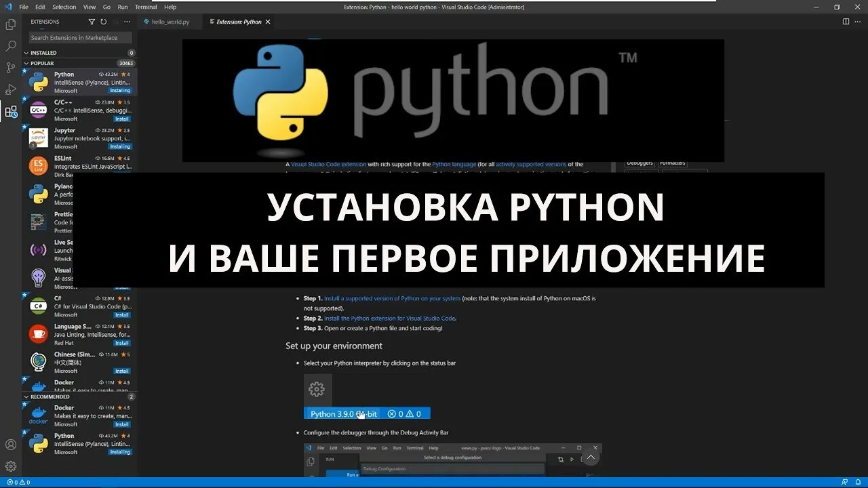Click the ESLint extension logo
The height and width of the screenshot is (488, 868).
39,165
